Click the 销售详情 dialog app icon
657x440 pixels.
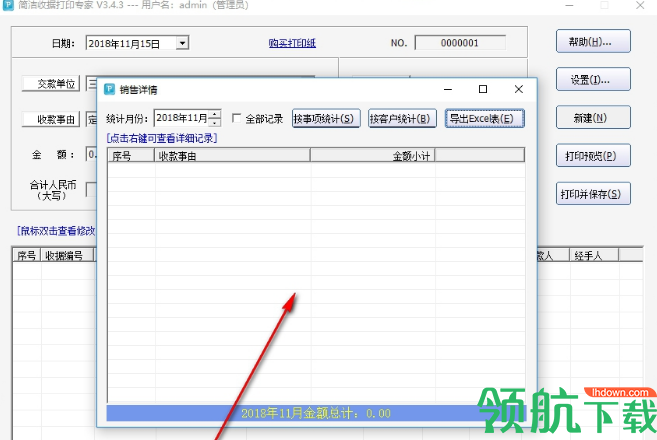[109, 89]
